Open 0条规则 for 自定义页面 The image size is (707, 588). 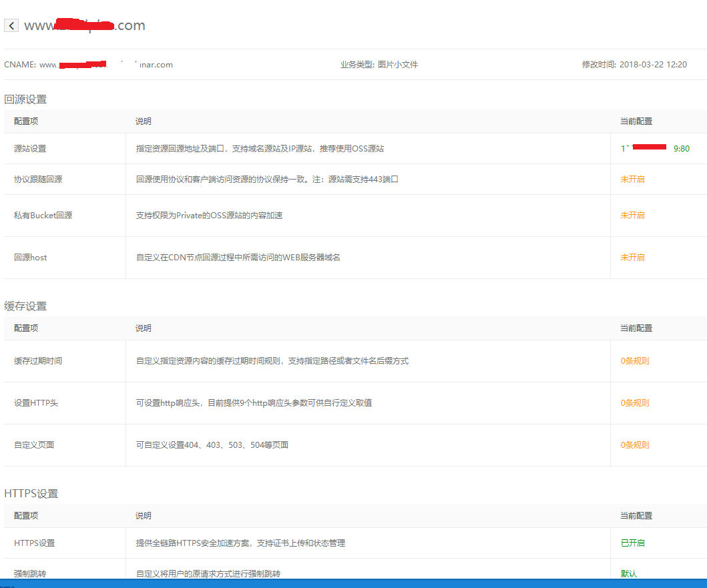(x=634, y=445)
